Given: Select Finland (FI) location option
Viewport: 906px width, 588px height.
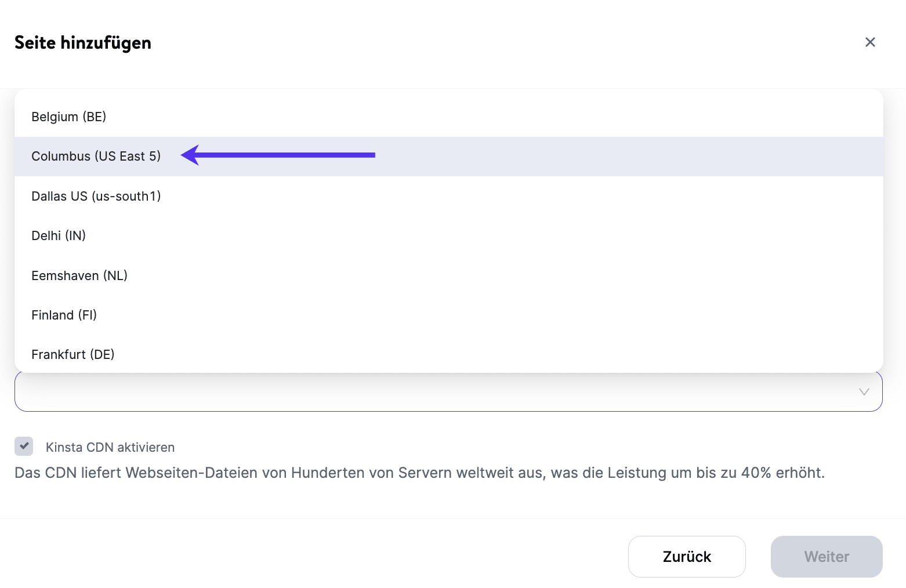Looking at the screenshot, I should pyautogui.click(x=64, y=315).
